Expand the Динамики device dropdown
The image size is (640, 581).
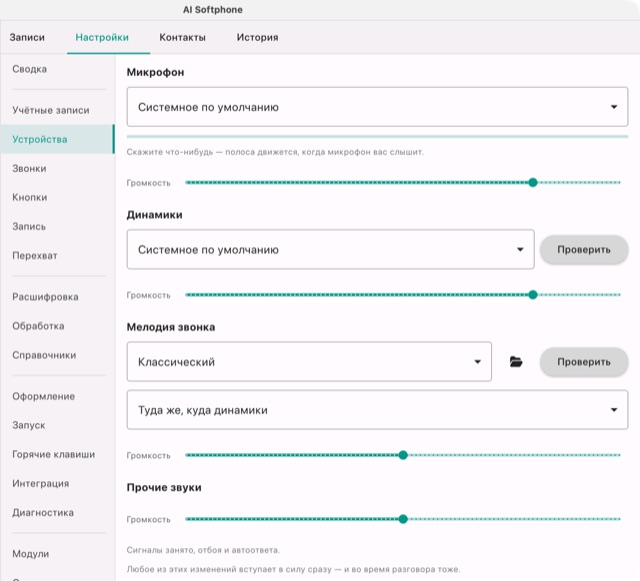tap(330, 249)
